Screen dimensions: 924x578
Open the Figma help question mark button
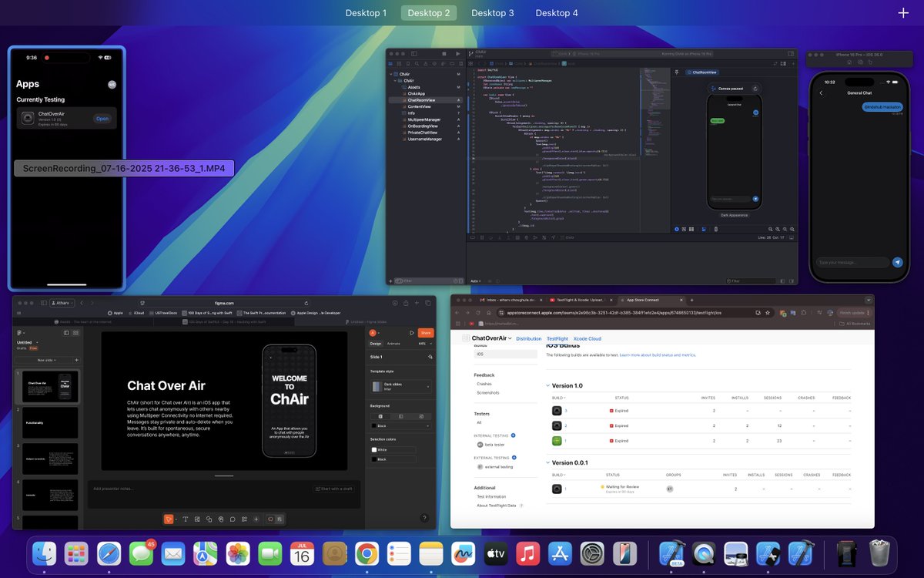(424, 518)
